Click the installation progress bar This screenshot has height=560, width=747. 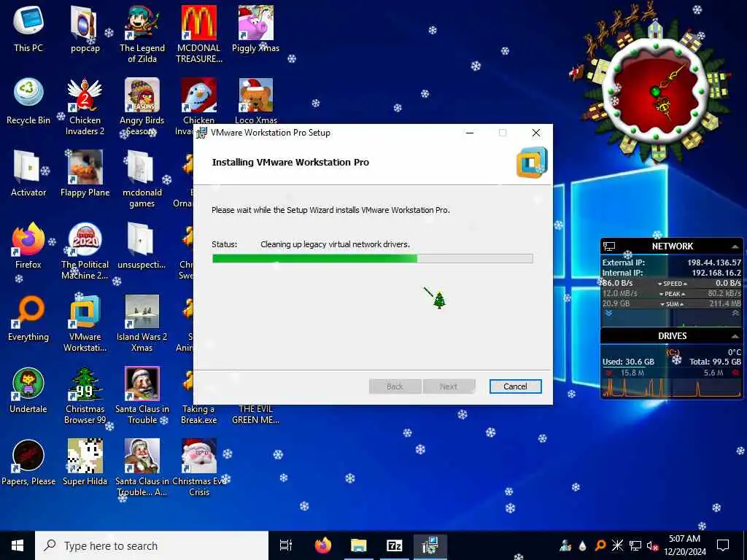[373, 259]
